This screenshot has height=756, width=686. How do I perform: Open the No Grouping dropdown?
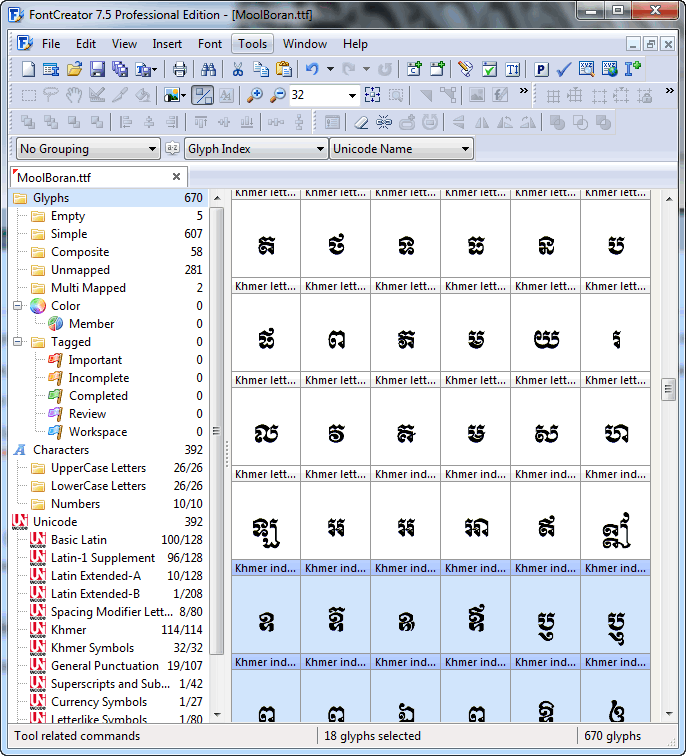88,149
